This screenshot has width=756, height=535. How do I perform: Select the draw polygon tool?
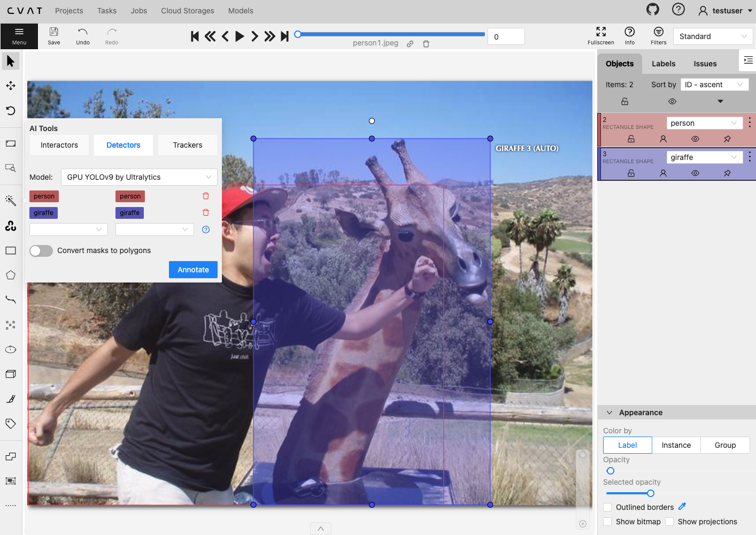click(x=11, y=275)
